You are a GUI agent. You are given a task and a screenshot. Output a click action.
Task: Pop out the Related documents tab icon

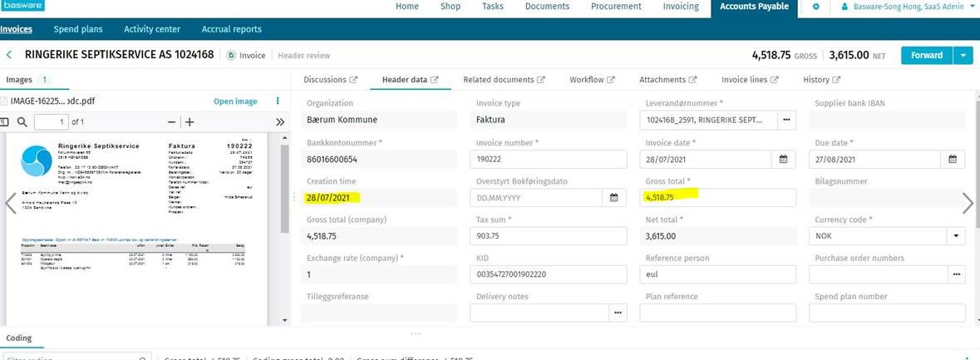(541, 79)
